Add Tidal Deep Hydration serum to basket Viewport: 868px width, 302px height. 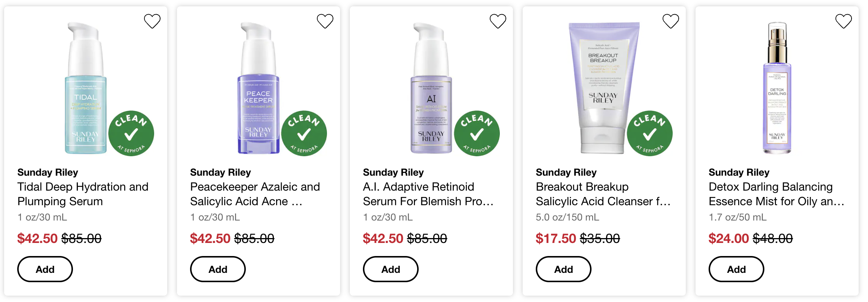[45, 269]
